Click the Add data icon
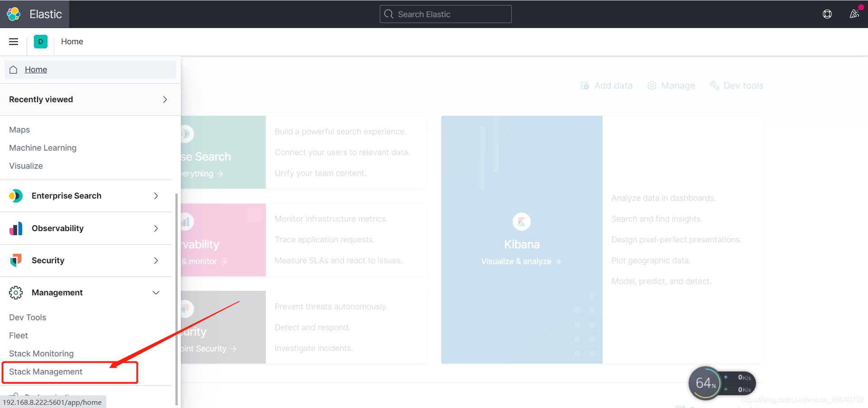 (585, 85)
